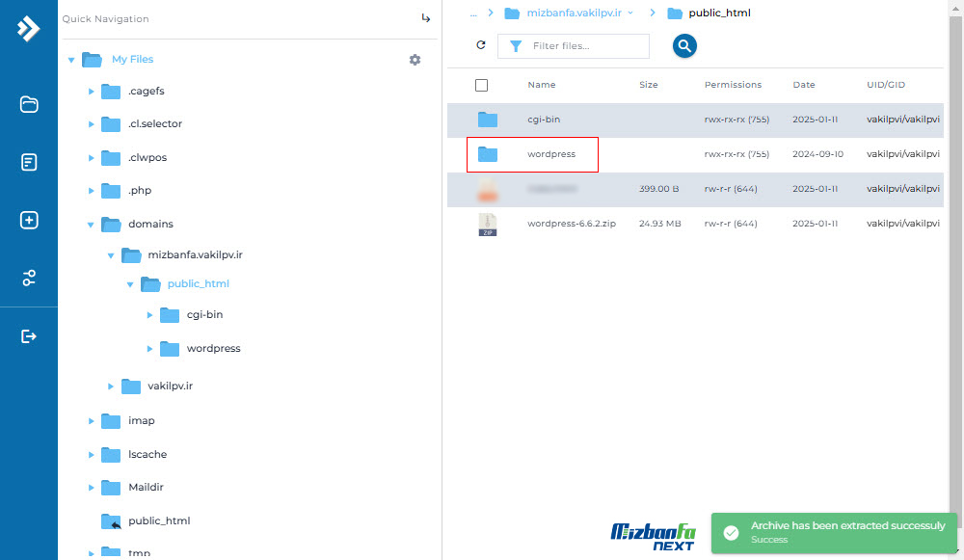Collapse the public_html tree node
964x560 pixels.
point(130,284)
